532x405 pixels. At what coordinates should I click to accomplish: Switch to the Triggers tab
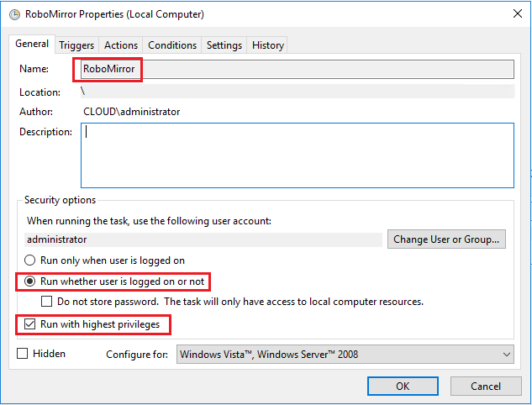coord(76,45)
